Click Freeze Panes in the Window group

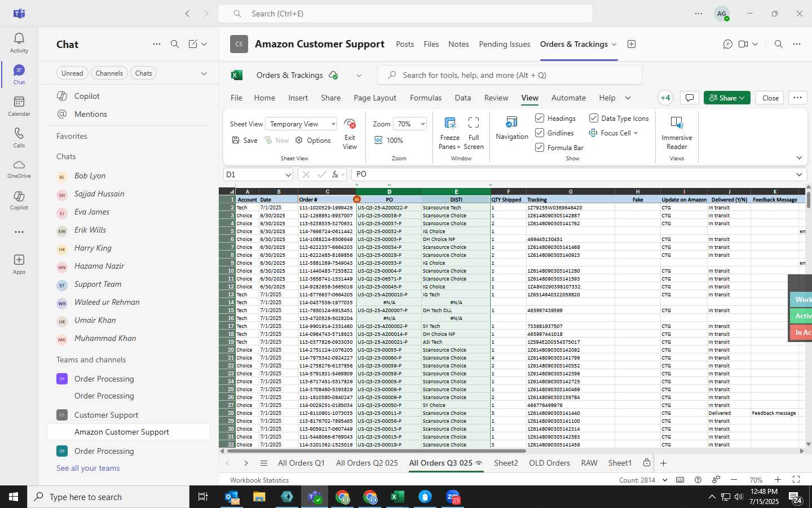pyautogui.click(x=449, y=134)
